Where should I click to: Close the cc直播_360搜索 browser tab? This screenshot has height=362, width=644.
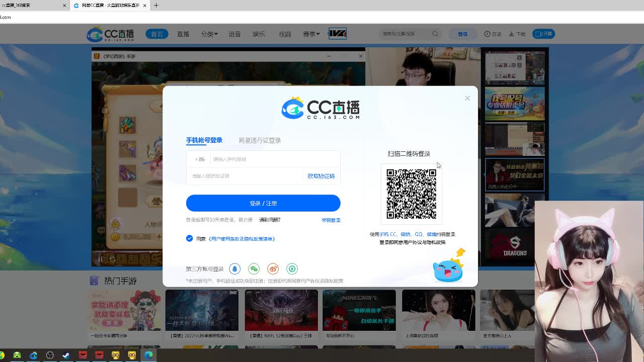coord(64,6)
